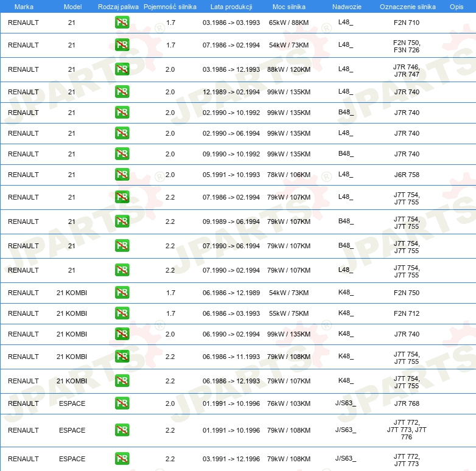Select the Opis column header
The image size is (476, 471).
point(457,7)
